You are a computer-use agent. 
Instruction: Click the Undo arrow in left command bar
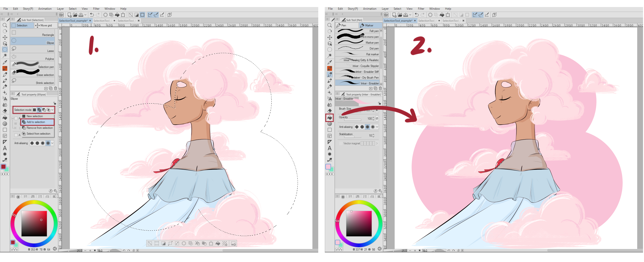92,15
